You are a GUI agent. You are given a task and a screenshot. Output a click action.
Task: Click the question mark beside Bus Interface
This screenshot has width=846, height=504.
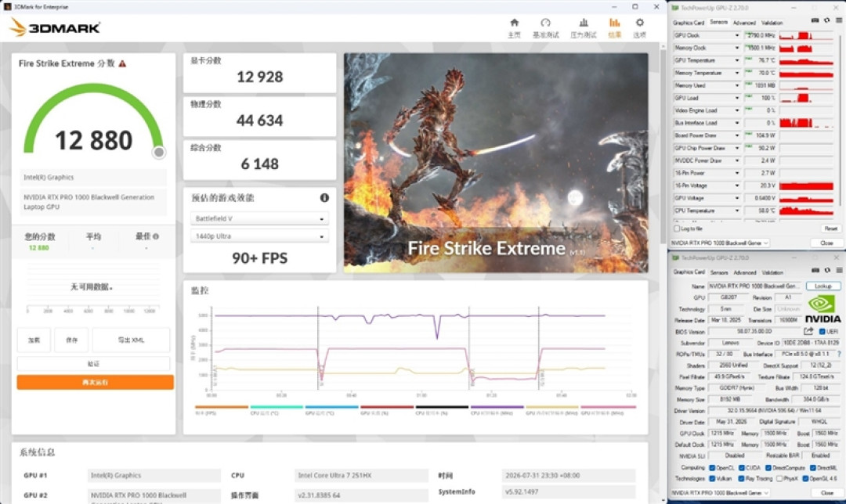tap(839, 355)
